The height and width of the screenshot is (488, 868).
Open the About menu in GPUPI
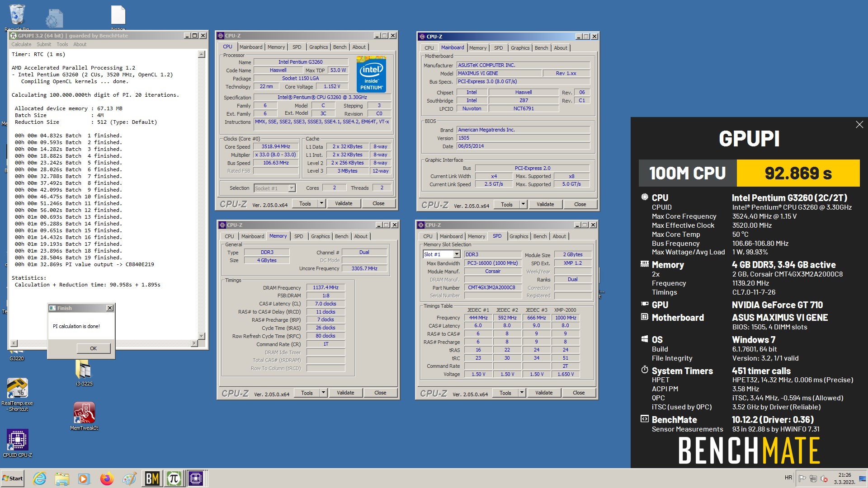click(80, 44)
